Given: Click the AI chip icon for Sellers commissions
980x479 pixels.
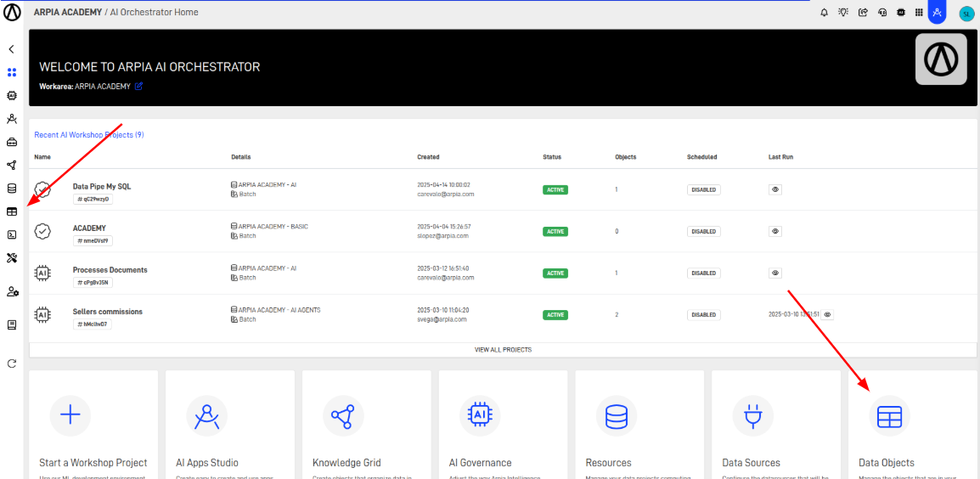Looking at the screenshot, I should point(42,314).
